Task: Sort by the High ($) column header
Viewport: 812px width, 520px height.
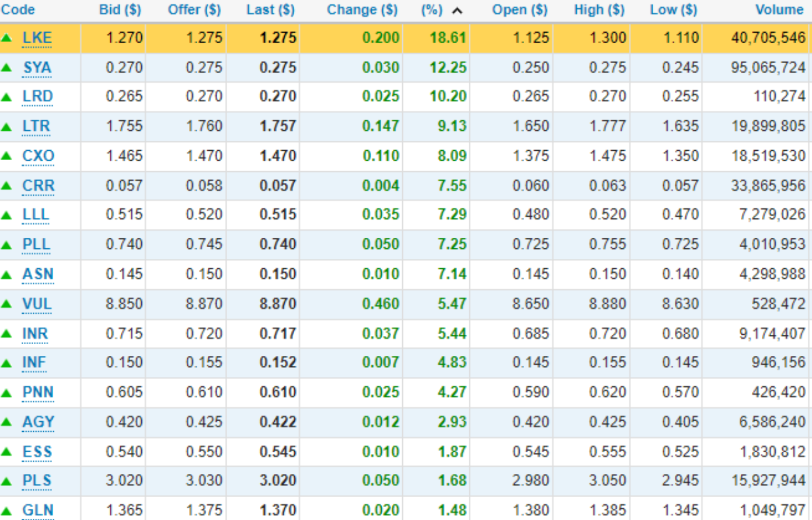Action: pos(599,10)
